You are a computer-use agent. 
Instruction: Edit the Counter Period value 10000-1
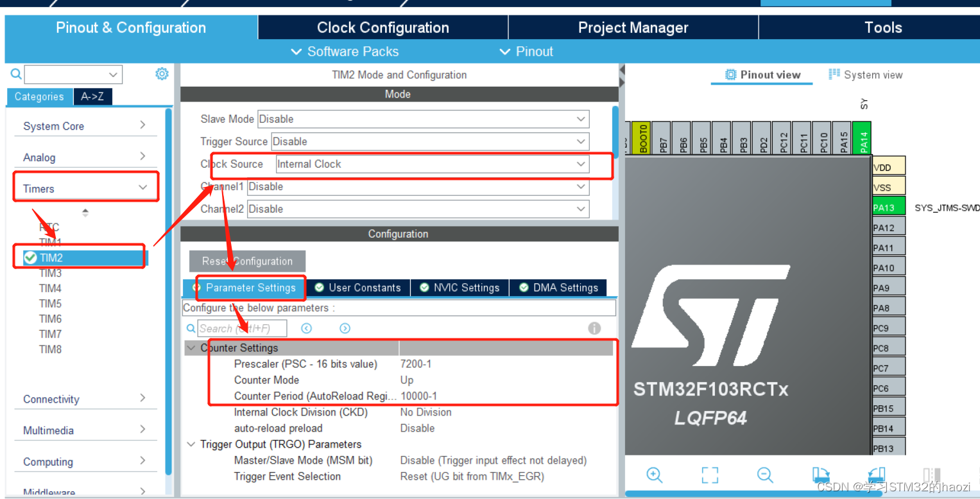[419, 396]
